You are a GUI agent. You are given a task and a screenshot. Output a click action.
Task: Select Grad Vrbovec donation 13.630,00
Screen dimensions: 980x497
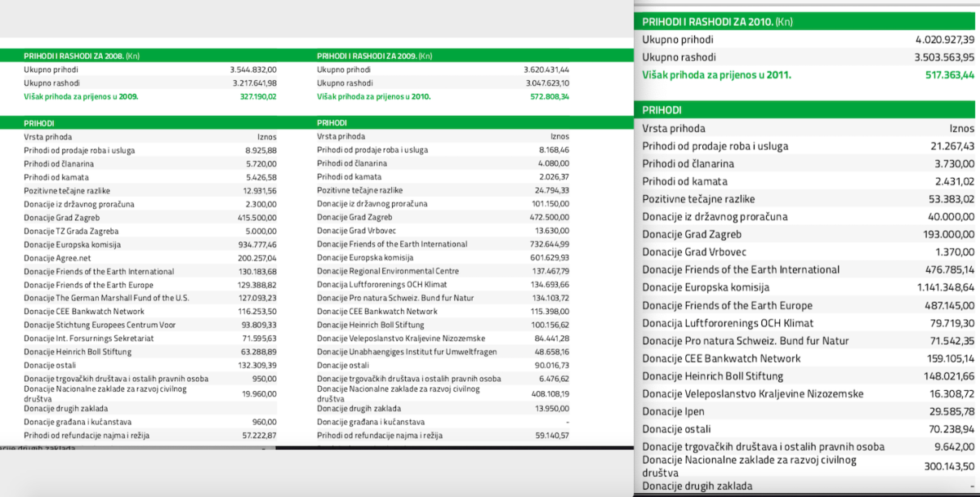pos(553,231)
